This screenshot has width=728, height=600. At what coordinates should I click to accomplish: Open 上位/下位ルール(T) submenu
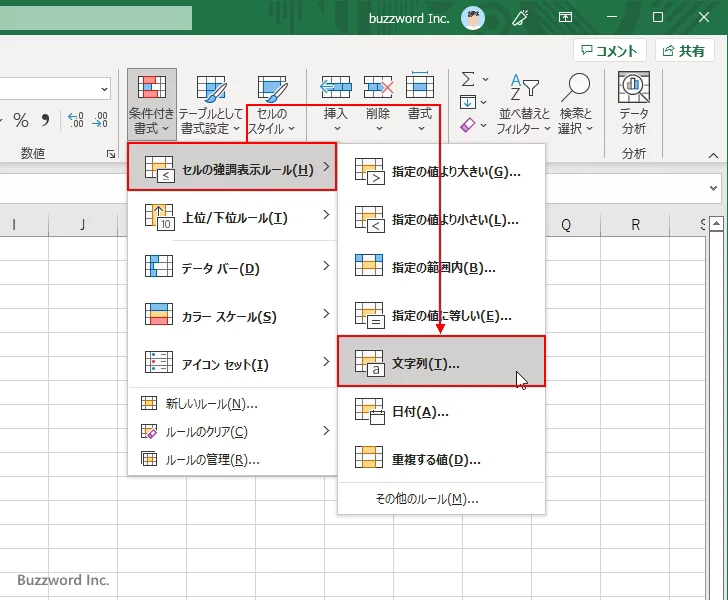click(x=232, y=217)
